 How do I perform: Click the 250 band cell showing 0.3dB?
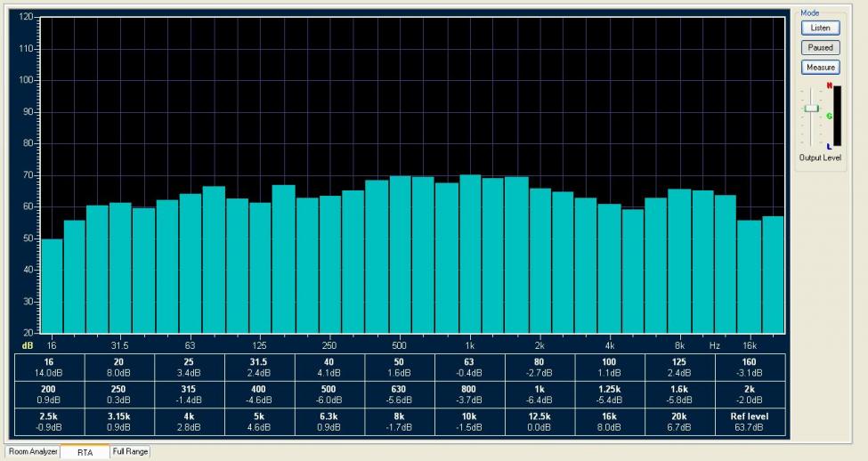(x=118, y=394)
